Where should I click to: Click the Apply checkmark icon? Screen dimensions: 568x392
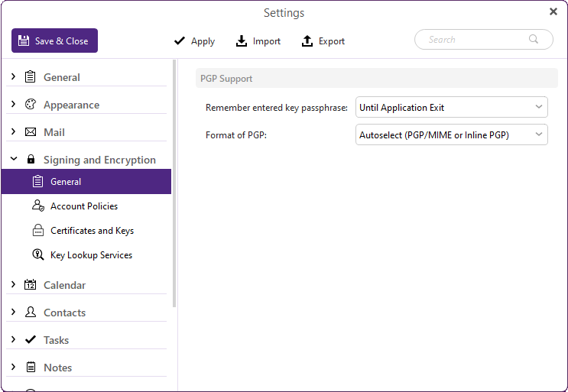click(x=180, y=41)
